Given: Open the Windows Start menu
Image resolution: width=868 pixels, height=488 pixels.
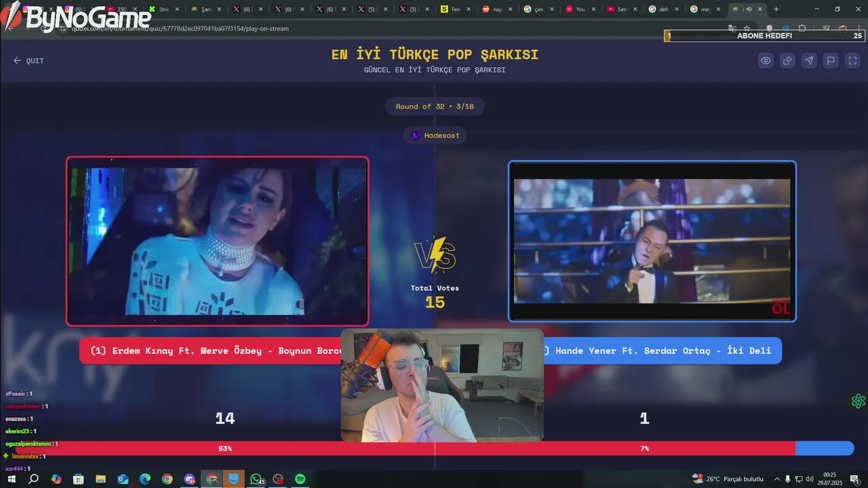Looking at the screenshot, I should coord(11,479).
